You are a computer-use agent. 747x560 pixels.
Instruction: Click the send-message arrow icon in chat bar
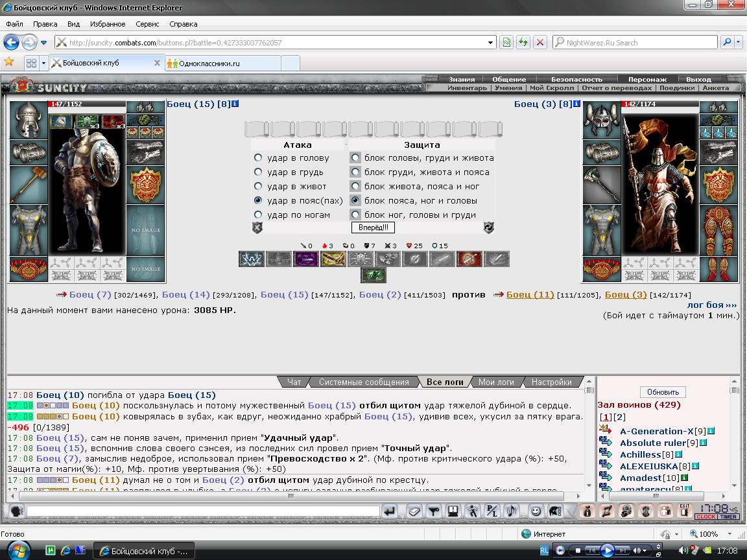390,511
